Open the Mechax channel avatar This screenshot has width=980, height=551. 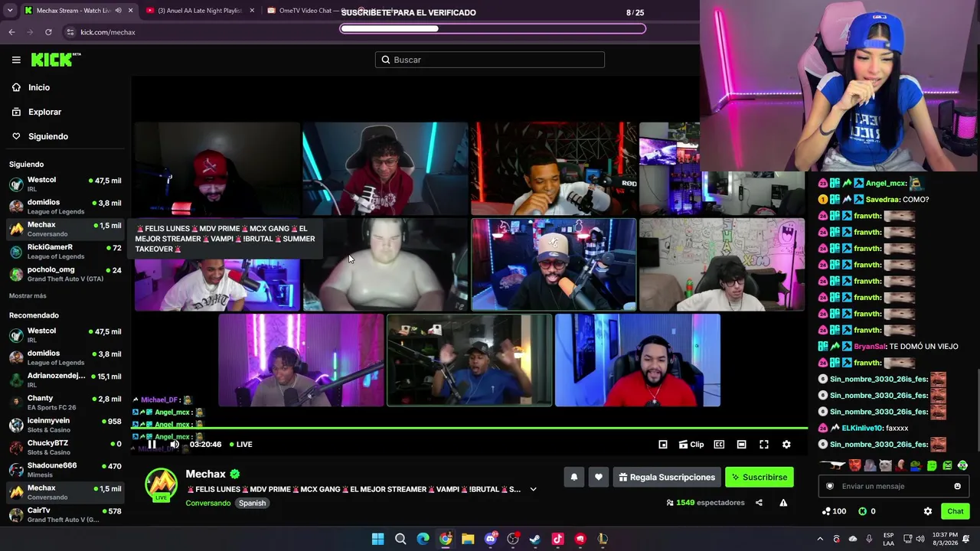(x=161, y=484)
